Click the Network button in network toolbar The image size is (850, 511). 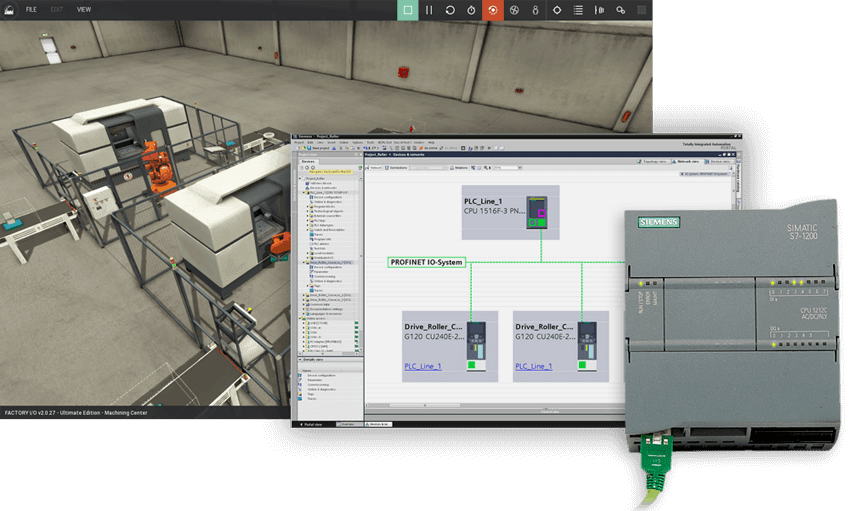pos(375,168)
